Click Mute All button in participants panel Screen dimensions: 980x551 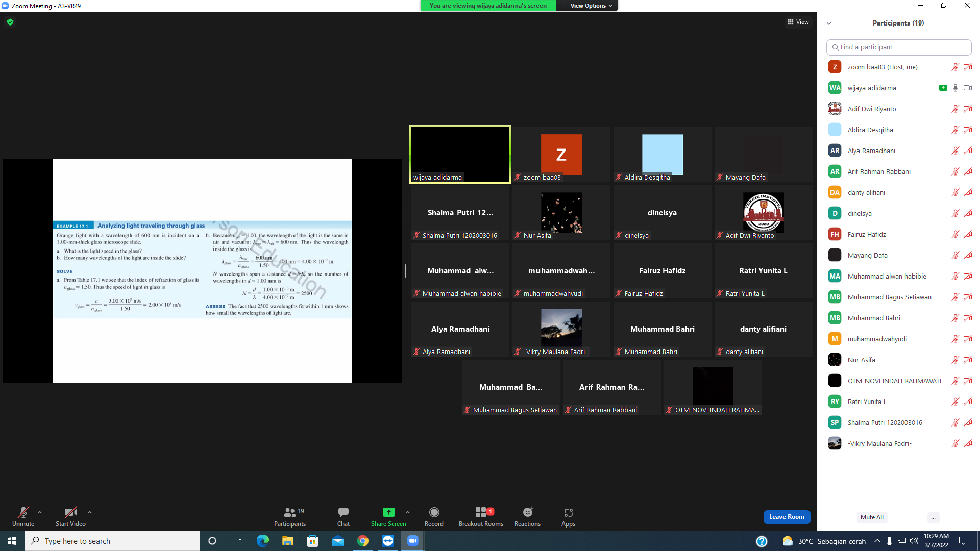872,517
